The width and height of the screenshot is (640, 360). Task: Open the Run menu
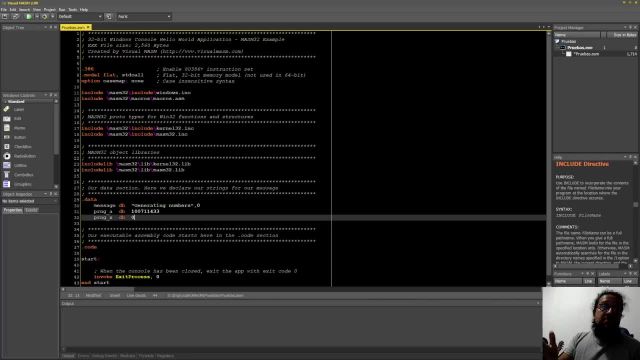click(x=62, y=9)
